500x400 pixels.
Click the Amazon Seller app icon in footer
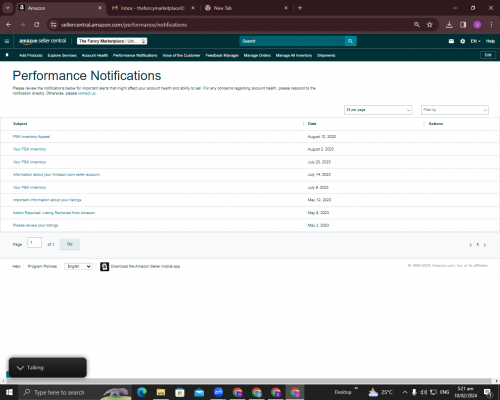click(x=104, y=266)
